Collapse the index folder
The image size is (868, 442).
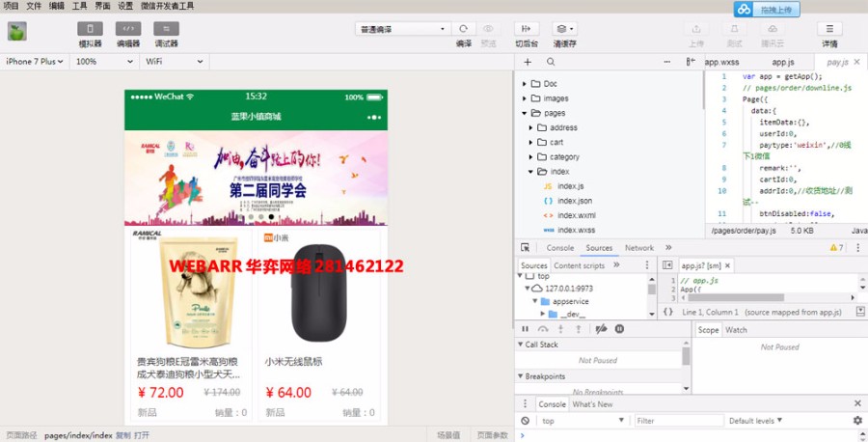point(530,172)
